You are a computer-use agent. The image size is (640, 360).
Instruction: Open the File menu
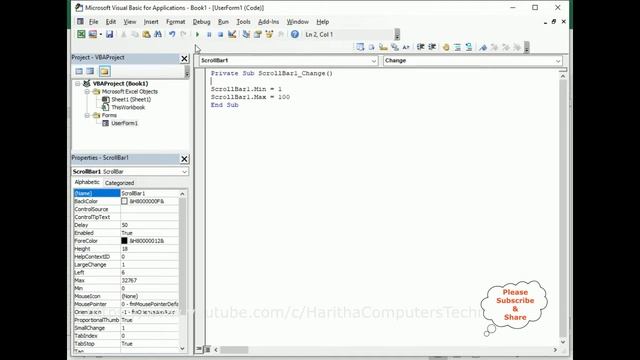click(x=93, y=22)
